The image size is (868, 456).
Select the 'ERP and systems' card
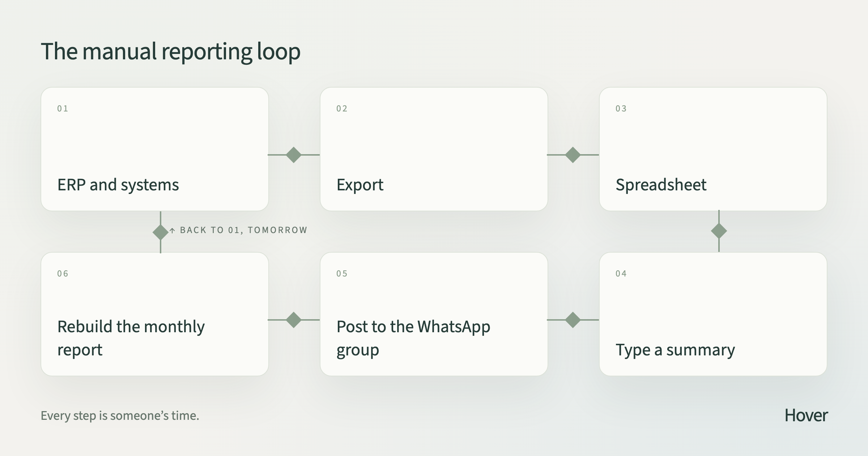tap(155, 149)
